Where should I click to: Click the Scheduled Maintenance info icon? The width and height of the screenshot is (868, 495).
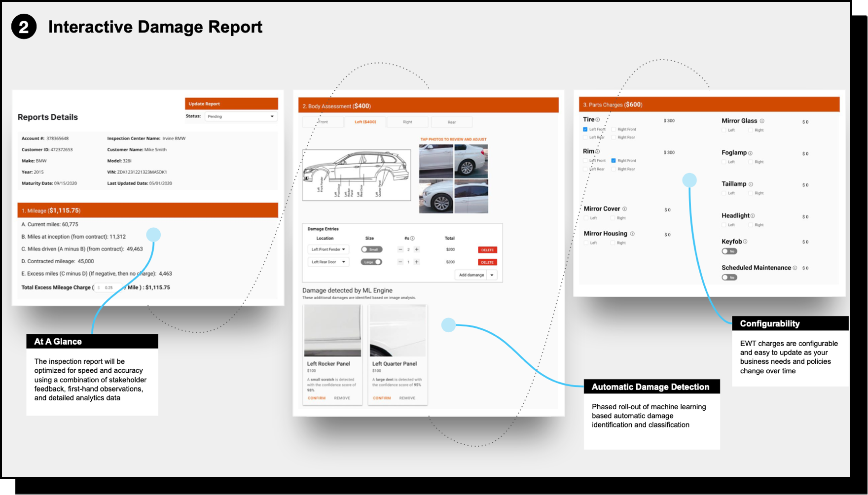[x=795, y=268]
